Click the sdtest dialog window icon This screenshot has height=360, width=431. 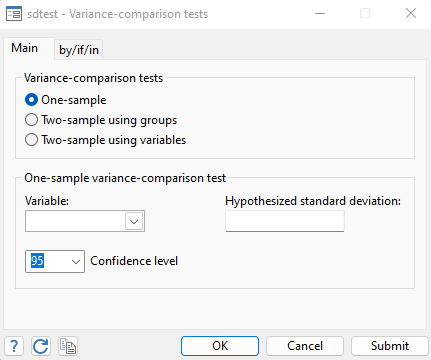(x=14, y=14)
